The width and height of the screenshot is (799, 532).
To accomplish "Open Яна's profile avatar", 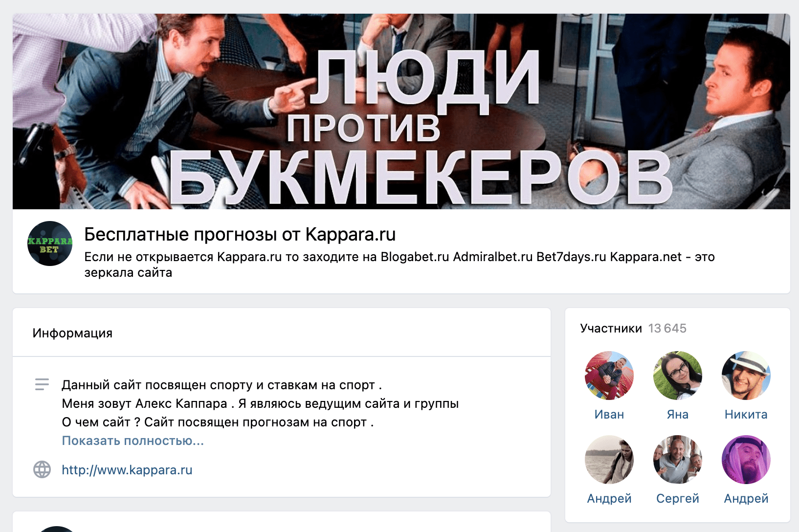I will pyautogui.click(x=678, y=376).
